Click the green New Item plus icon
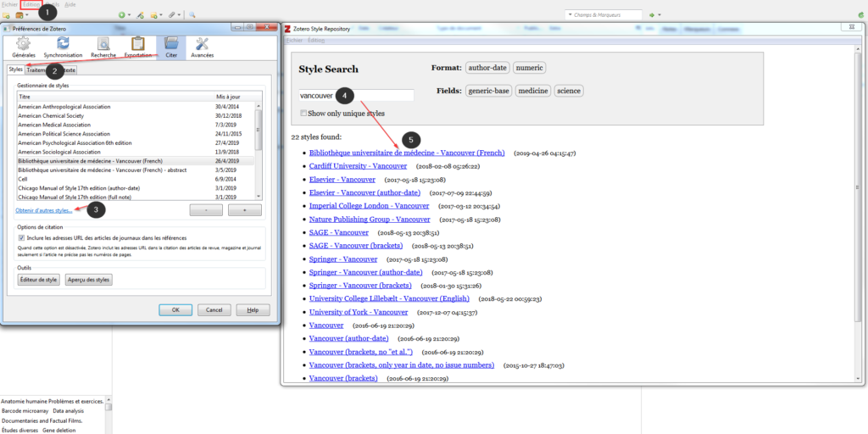868x434 pixels. tap(122, 15)
